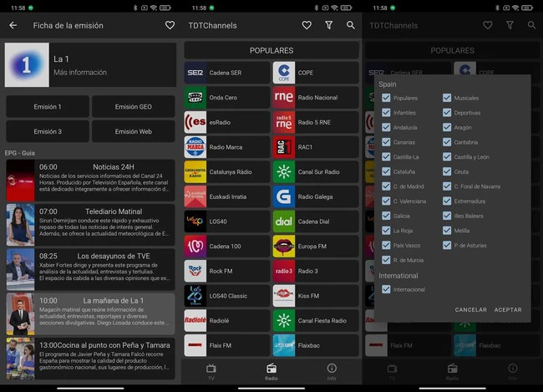The height and width of the screenshot is (392, 543).
Task: Start the Emisión 1 stream
Action: [48, 107]
